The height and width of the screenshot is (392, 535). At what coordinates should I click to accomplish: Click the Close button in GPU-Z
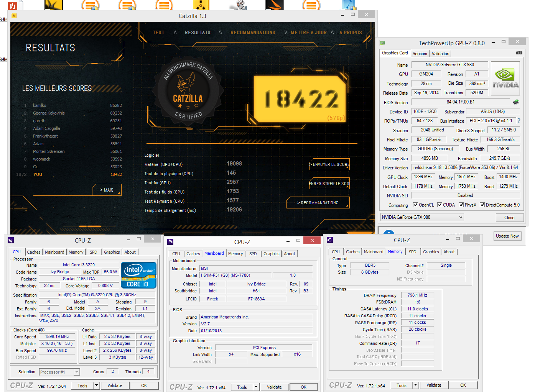[509, 218]
